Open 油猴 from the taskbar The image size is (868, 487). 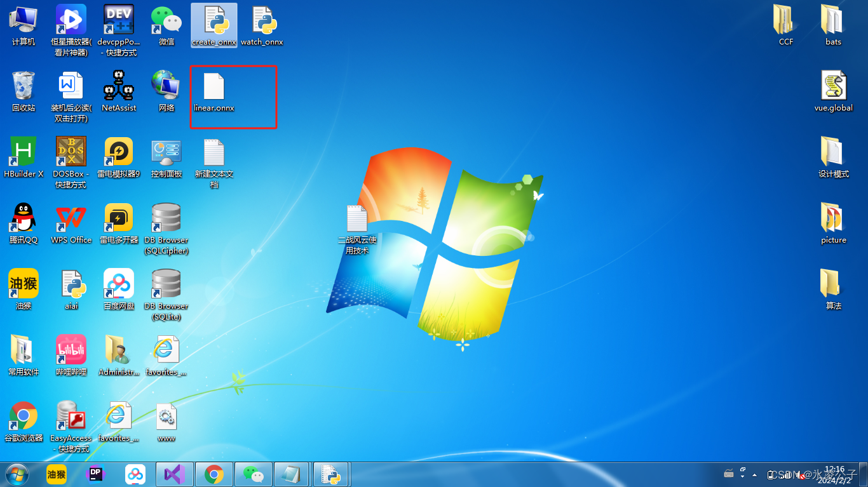pyautogui.click(x=57, y=474)
